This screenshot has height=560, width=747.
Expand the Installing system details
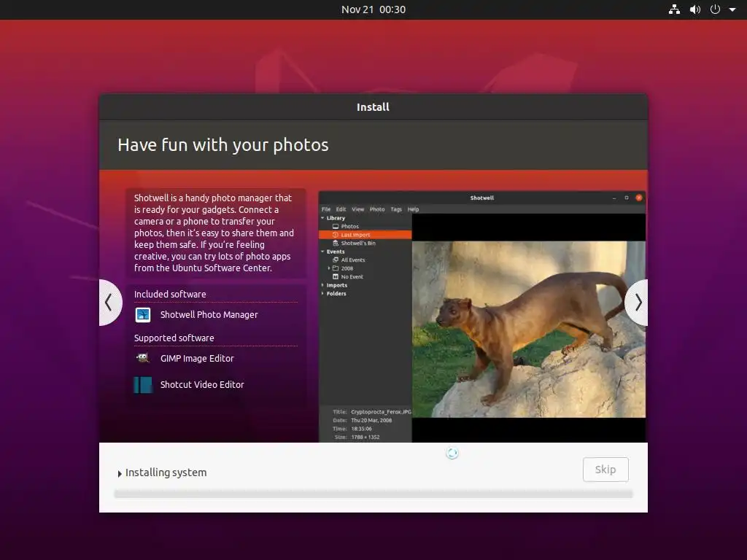(120, 473)
